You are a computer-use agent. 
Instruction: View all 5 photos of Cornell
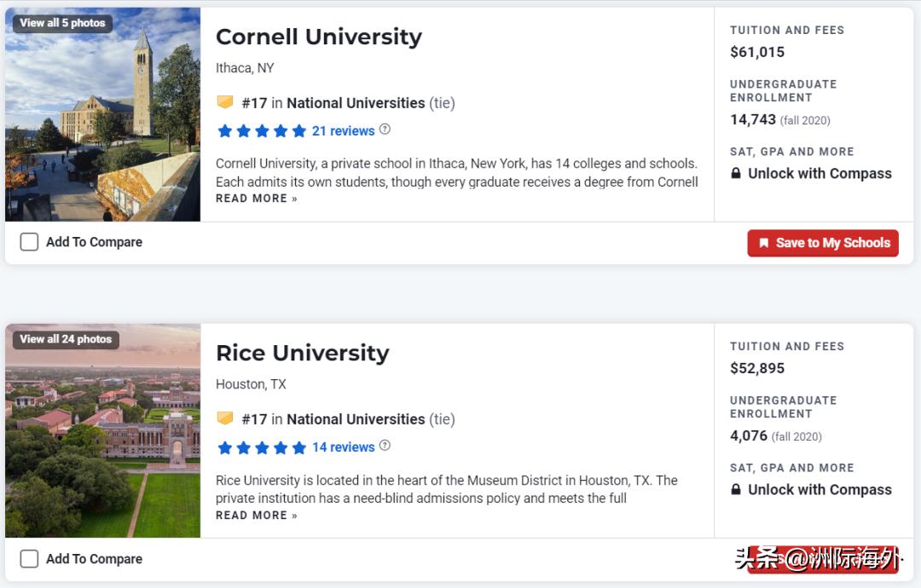63,23
